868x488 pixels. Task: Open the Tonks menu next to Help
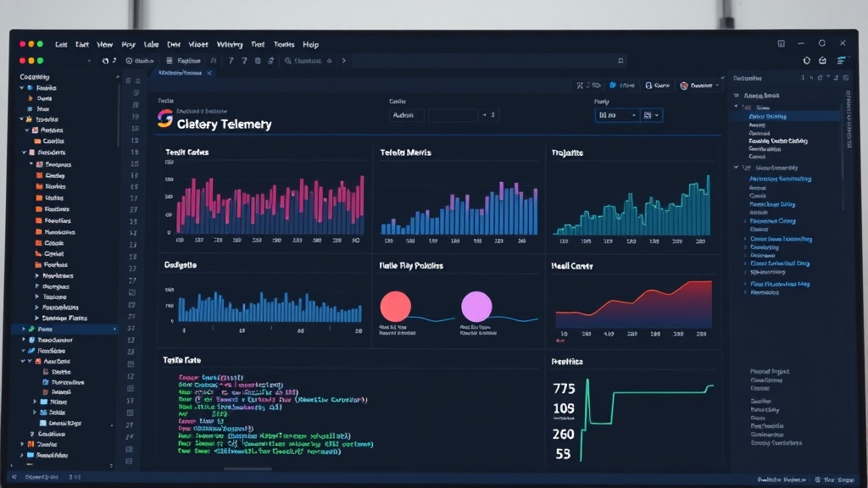click(284, 44)
